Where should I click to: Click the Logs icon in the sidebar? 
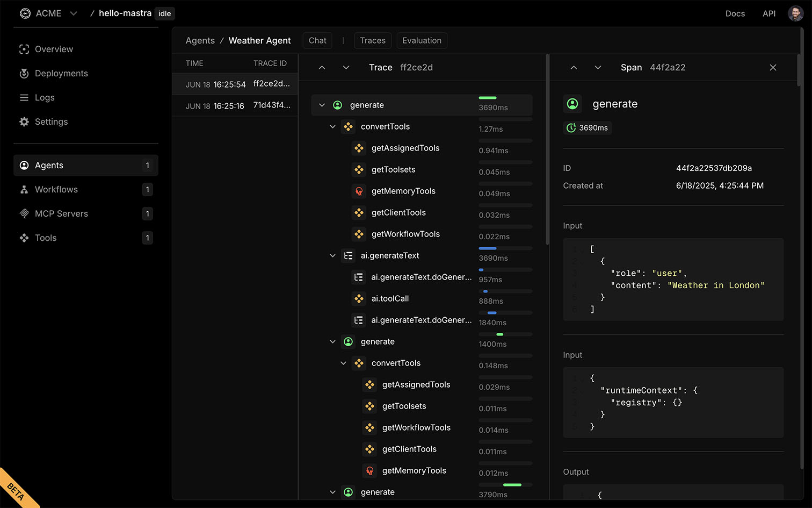[x=24, y=97]
